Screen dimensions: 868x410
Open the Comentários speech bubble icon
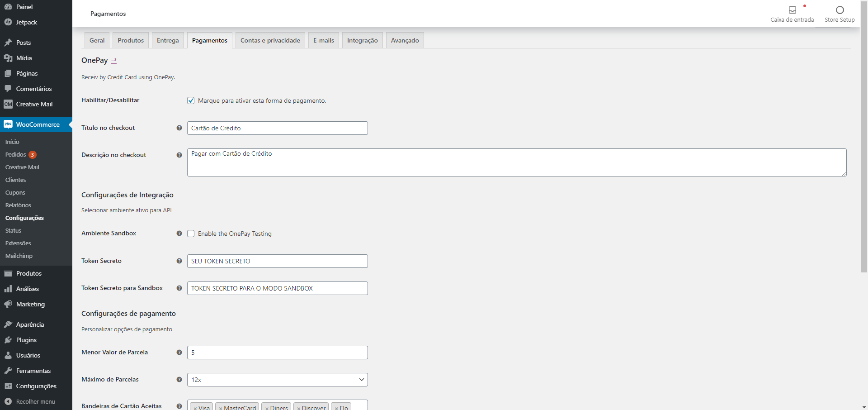8,89
